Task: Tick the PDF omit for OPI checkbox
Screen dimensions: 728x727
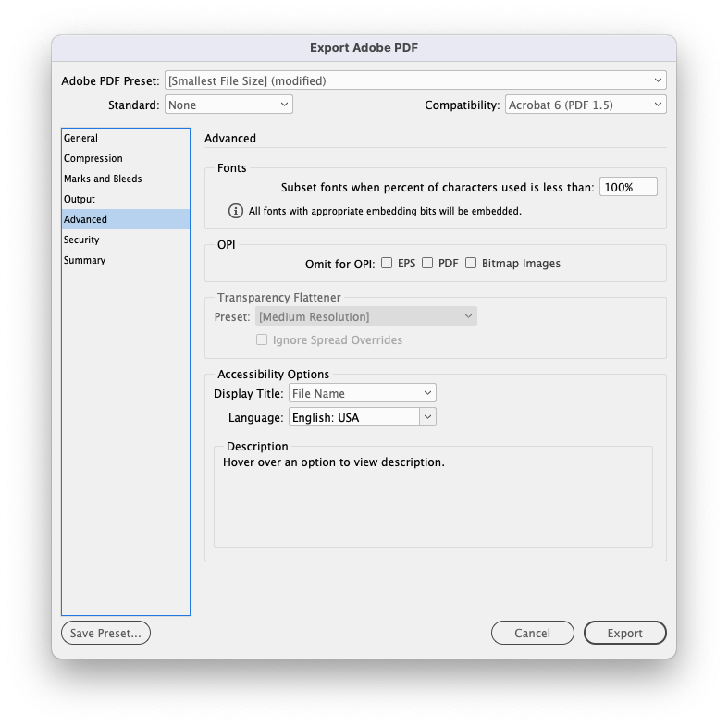Action: [x=427, y=264]
